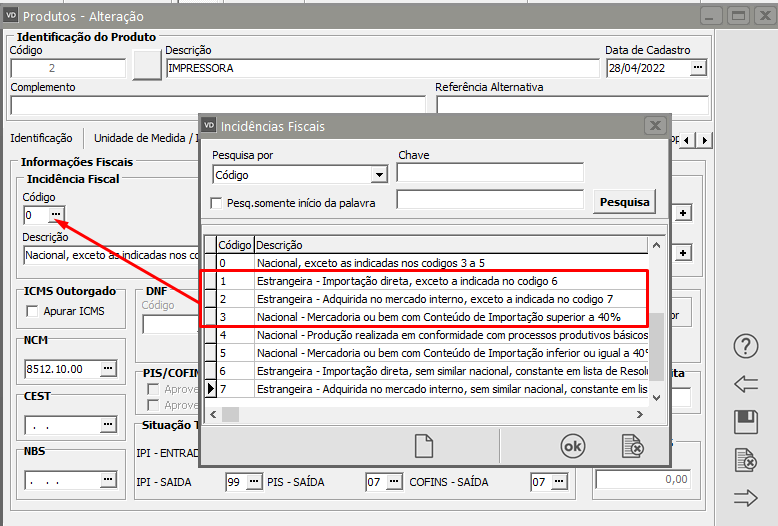Click the cancel document icon in dialog
The height and width of the screenshot is (526, 778).
click(x=631, y=447)
